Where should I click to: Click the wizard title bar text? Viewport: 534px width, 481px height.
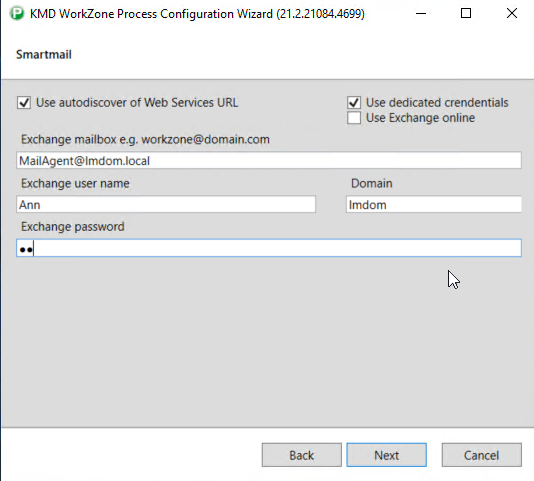point(197,14)
